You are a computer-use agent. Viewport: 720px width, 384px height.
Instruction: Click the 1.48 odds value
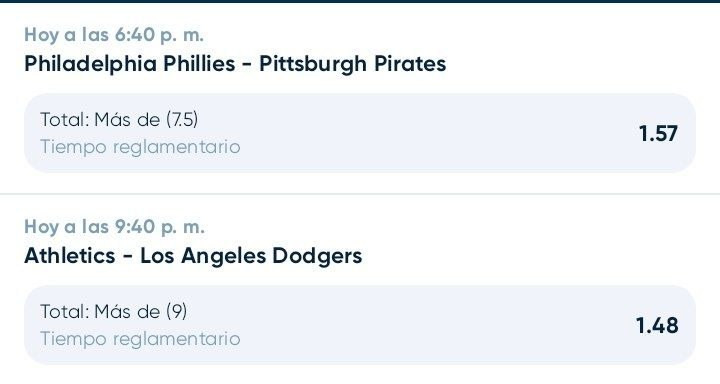click(x=657, y=326)
